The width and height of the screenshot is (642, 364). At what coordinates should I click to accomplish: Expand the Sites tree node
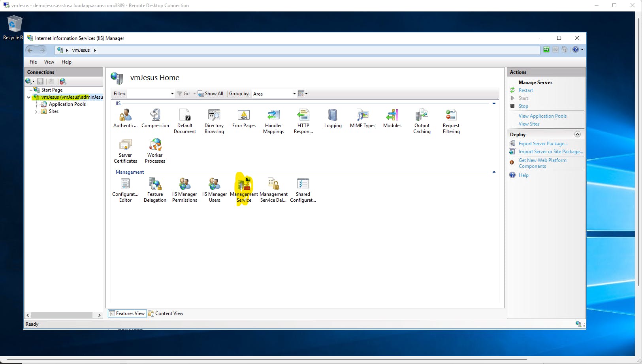36,112
